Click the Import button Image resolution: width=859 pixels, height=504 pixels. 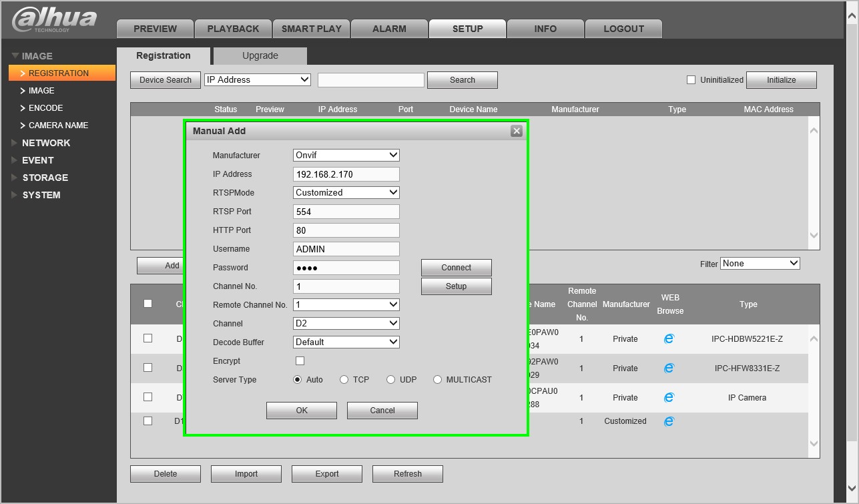(246, 474)
